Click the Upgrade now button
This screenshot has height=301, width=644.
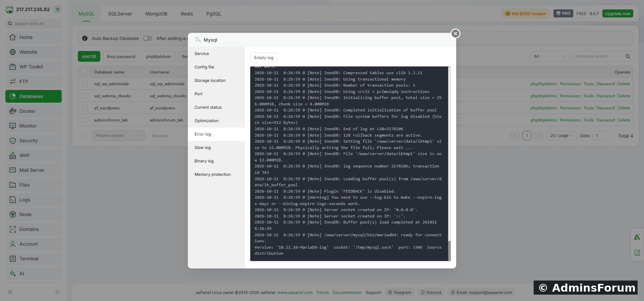click(x=618, y=13)
